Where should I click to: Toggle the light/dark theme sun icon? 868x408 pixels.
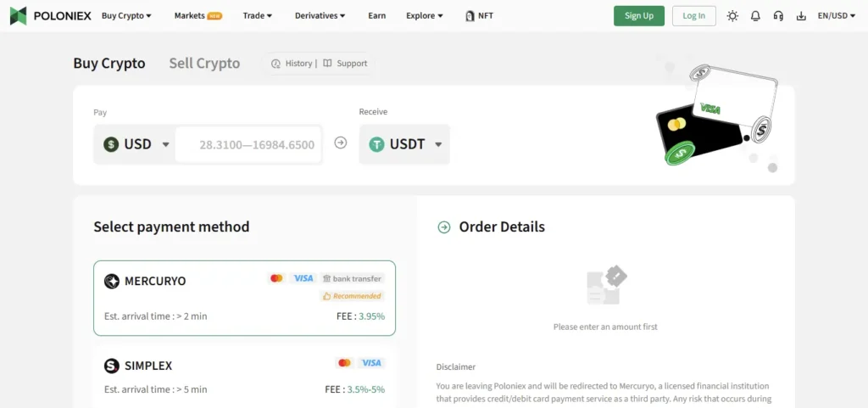[x=732, y=16]
